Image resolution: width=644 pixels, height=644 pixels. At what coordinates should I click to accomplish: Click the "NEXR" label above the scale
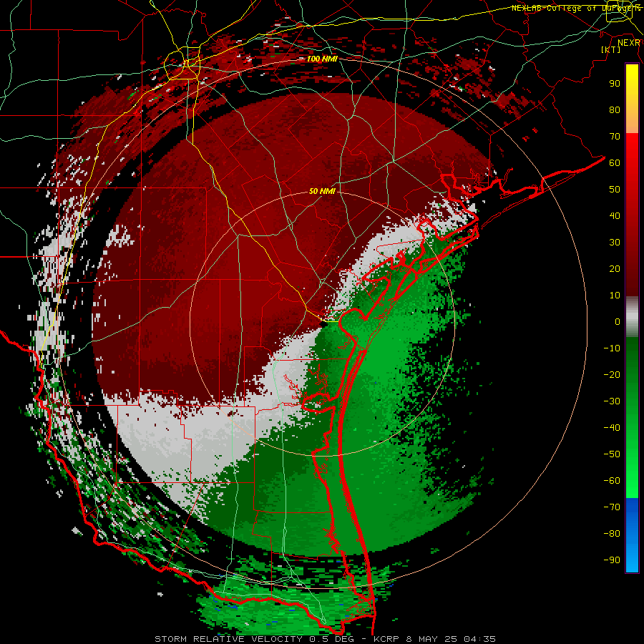click(x=629, y=43)
